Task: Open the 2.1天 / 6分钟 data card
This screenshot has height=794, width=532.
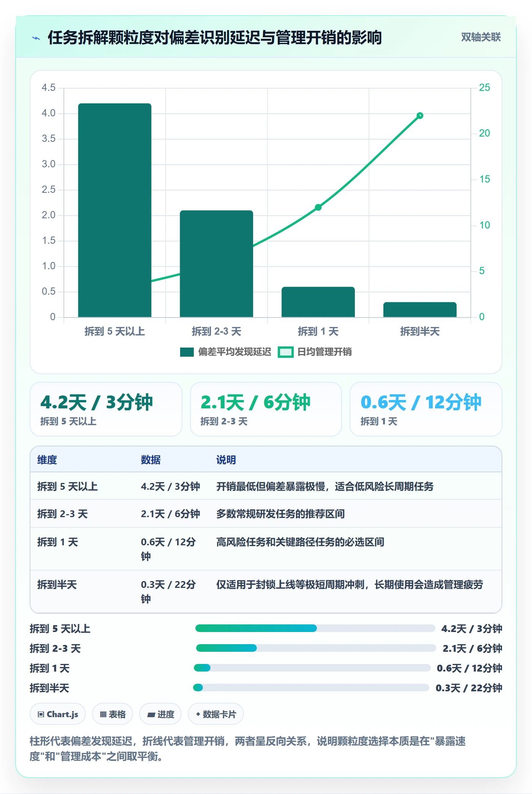Action: point(266,409)
